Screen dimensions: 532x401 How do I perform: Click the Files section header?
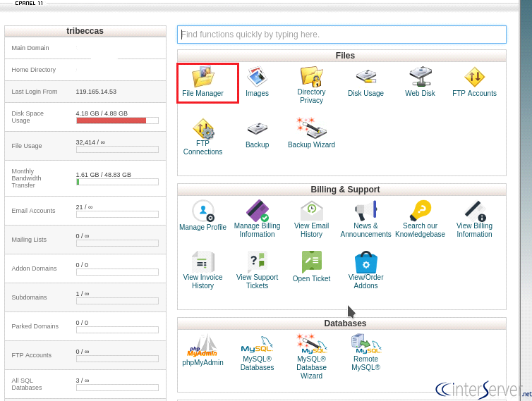(x=341, y=56)
